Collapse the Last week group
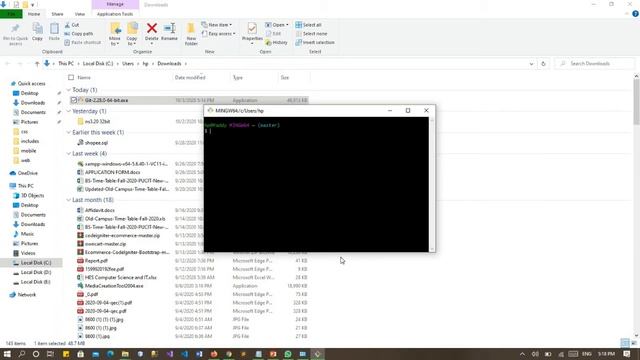Image resolution: width=640 pixels, height=360 pixels. point(69,153)
